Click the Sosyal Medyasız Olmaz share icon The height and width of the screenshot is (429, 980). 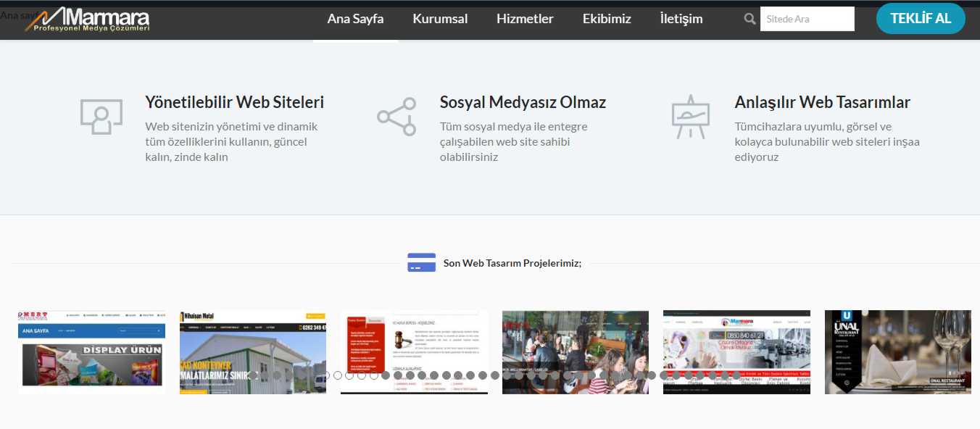(x=396, y=117)
